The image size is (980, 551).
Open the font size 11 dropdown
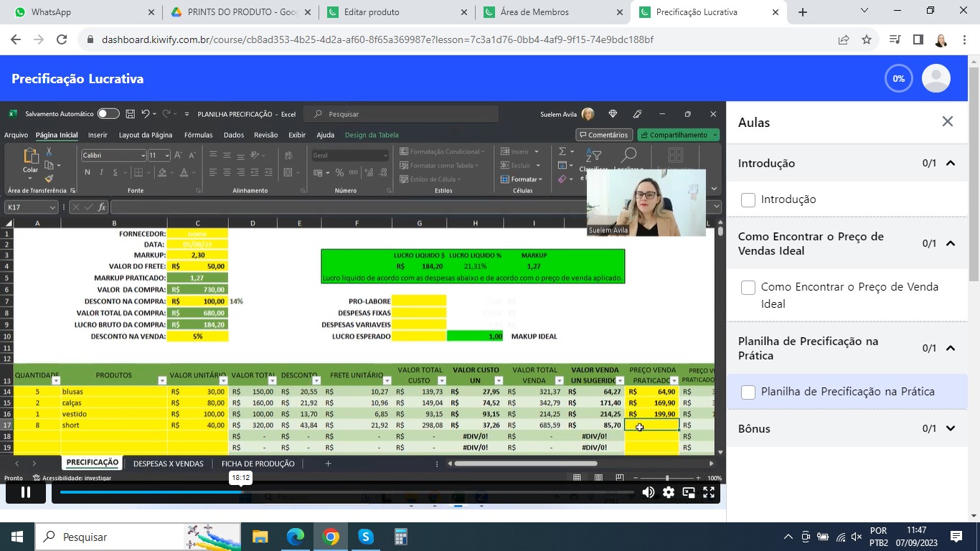coord(167,155)
